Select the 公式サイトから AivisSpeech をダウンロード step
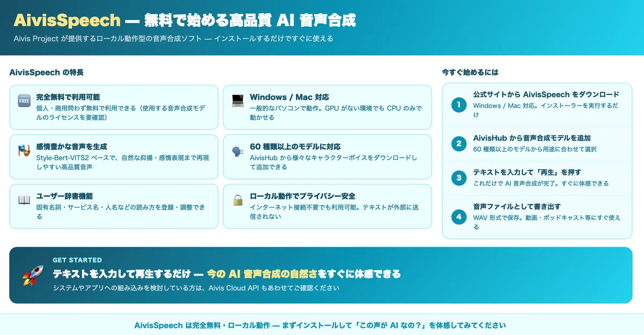Image resolution: width=644 pixels, height=335 pixels. 537,105
